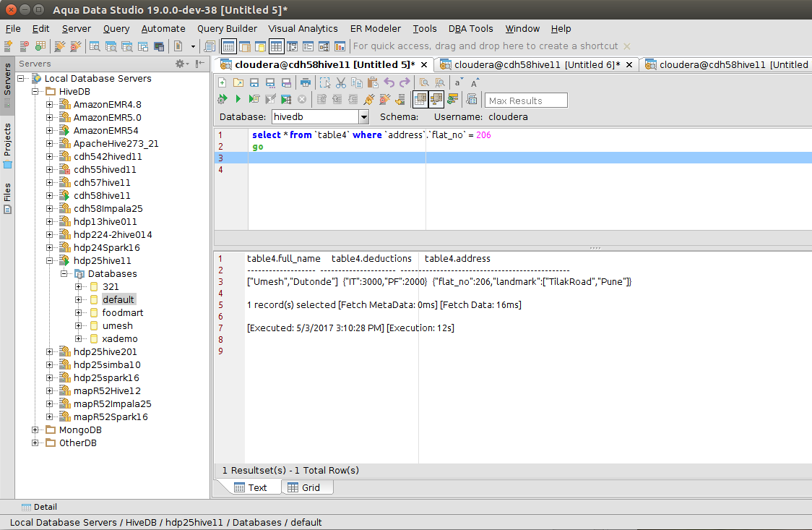This screenshot has width=812, height=530.
Task: Click the editor toolbar Connect plug icon
Action: point(368,99)
